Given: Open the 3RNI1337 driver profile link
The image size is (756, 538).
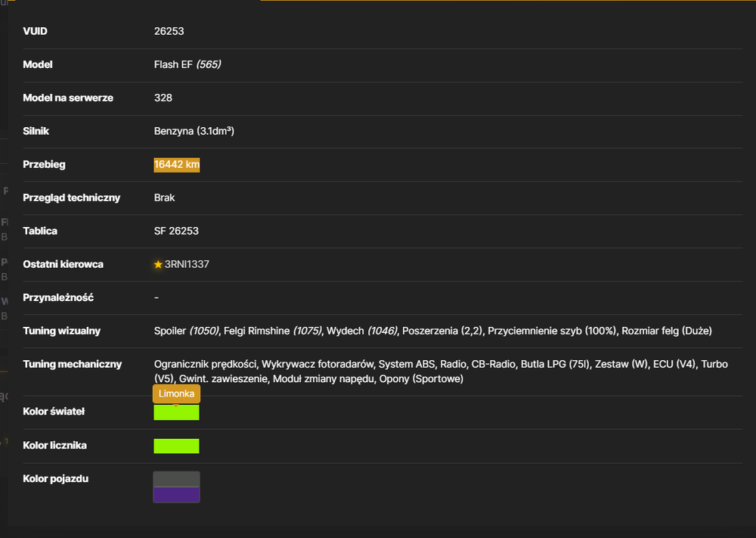Looking at the screenshot, I should pos(187,264).
